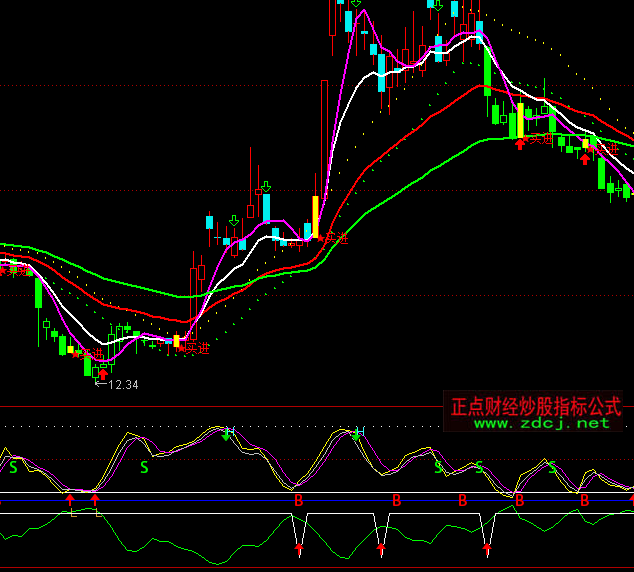The image size is (634, 572).
Task: Click the 买进 label beside the mid-chart yellow candle
Action: click(x=335, y=238)
